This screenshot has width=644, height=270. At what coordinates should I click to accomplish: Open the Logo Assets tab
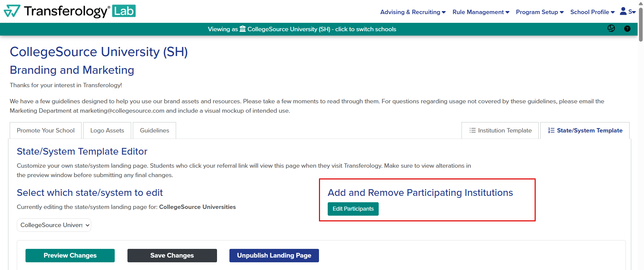tap(107, 130)
